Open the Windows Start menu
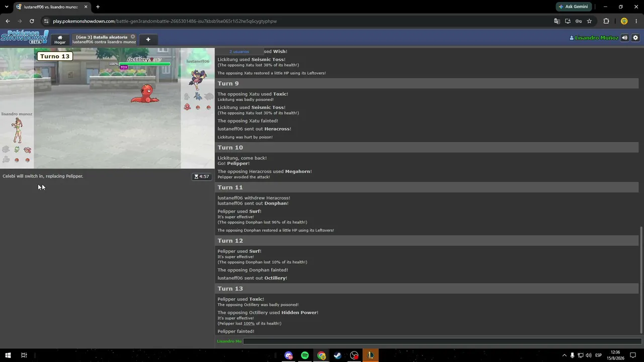 pos(8,355)
